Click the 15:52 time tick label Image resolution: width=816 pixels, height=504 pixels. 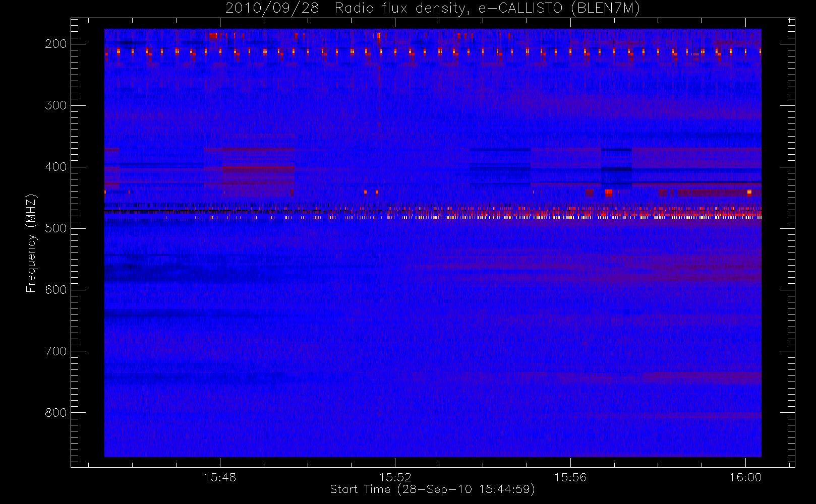(395, 477)
